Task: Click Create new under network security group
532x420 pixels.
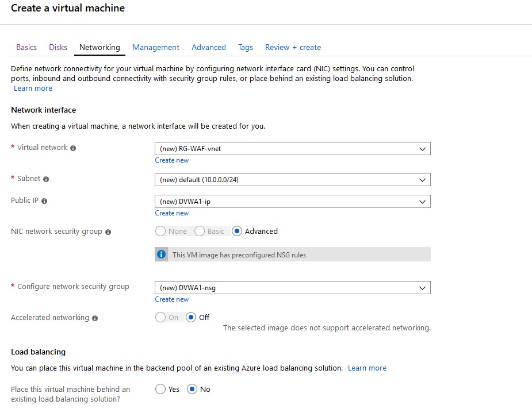Action: 171,299
